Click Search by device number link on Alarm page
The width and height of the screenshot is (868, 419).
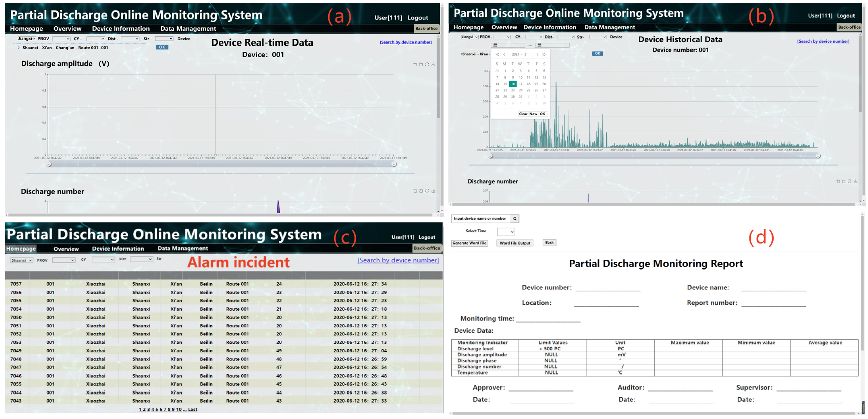pos(398,260)
